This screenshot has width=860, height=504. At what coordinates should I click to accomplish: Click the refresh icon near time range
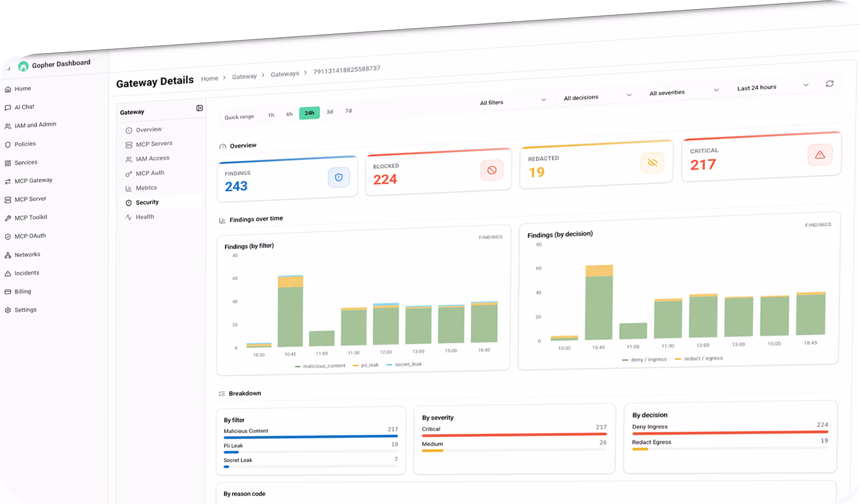830,83
